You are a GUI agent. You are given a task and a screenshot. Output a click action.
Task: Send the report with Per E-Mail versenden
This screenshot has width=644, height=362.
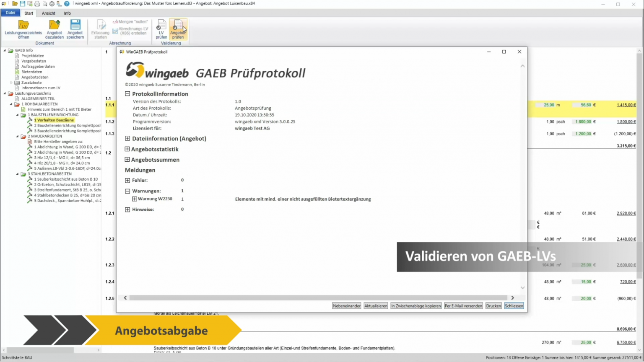(463, 305)
